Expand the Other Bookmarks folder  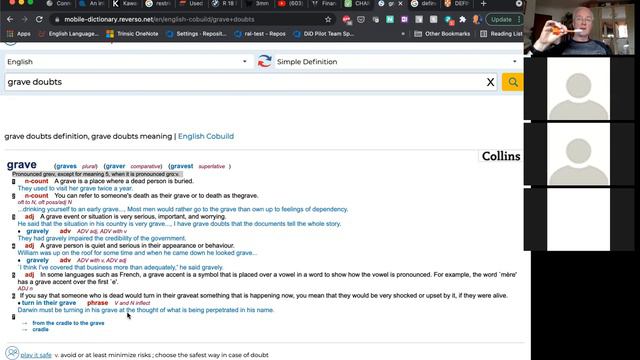tap(442, 34)
